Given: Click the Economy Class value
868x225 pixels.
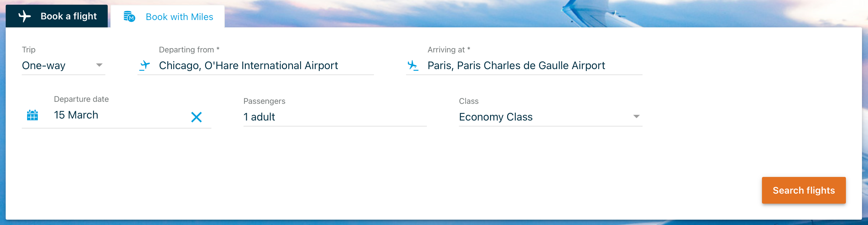Looking at the screenshot, I should pyautogui.click(x=496, y=117).
